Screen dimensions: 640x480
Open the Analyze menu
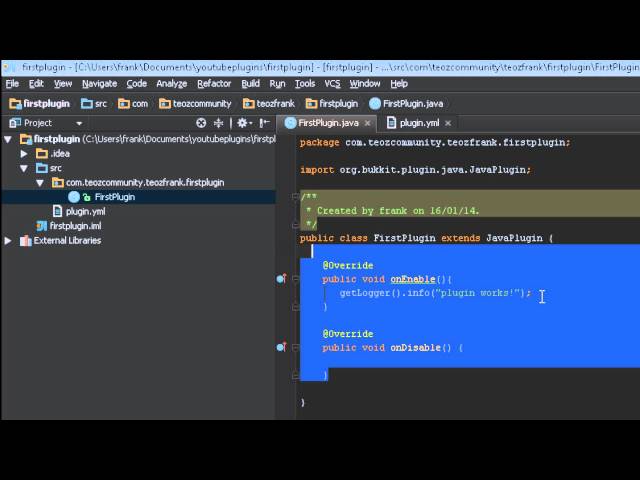[x=171, y=84]
